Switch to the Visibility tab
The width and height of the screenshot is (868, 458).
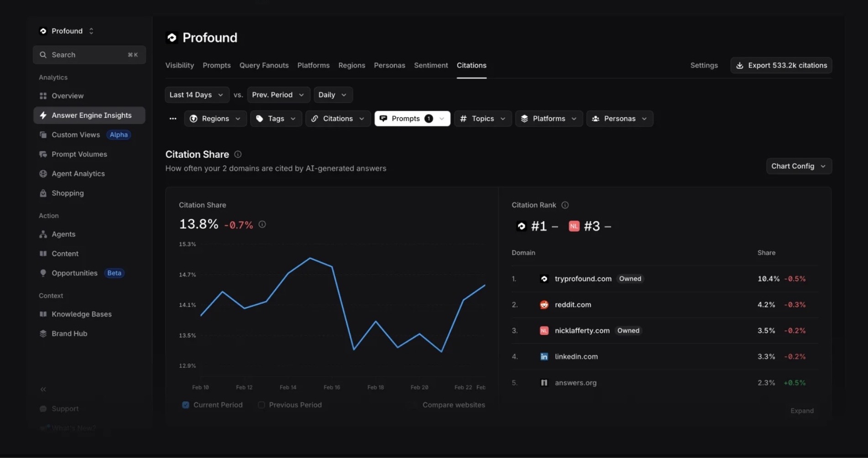[x=179, y=65]
